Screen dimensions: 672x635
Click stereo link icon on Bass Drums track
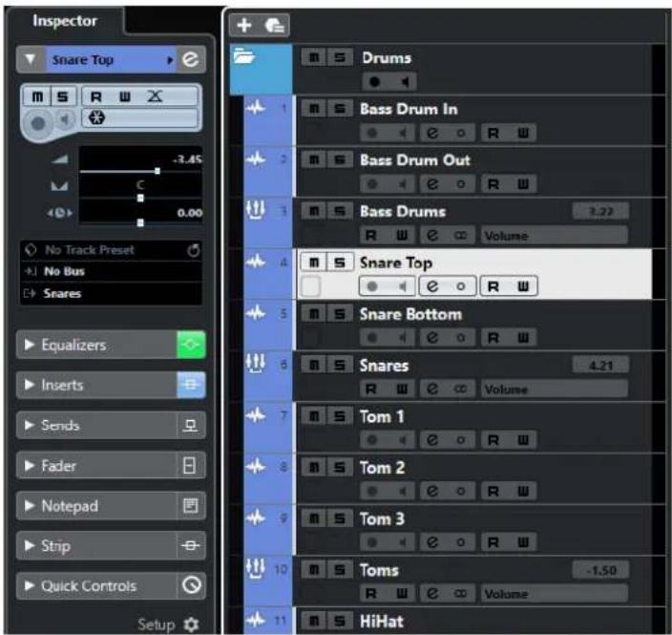461,236
